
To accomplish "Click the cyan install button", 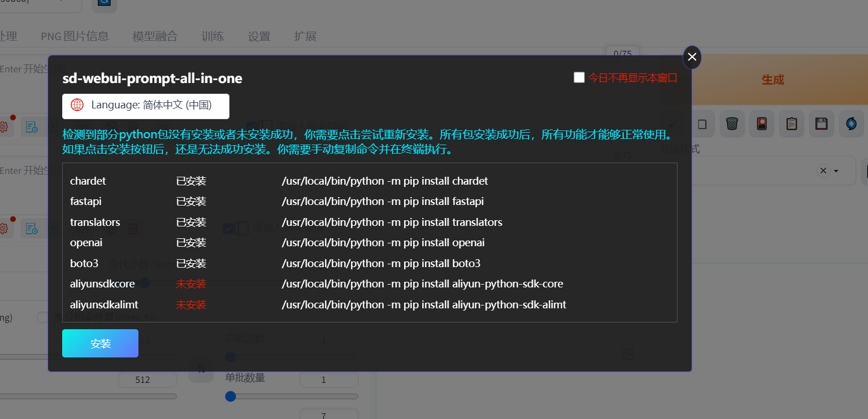I will 100,343.
